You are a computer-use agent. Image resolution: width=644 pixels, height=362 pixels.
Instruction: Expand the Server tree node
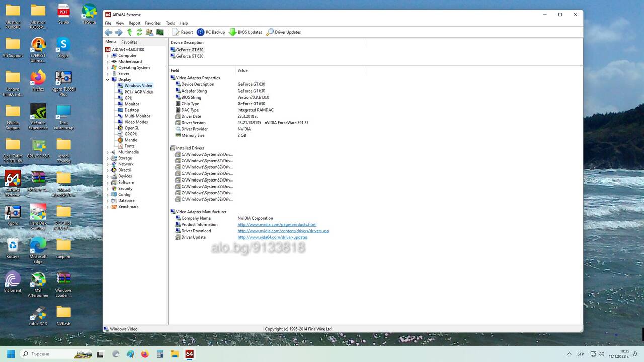(x=108, y=74)
